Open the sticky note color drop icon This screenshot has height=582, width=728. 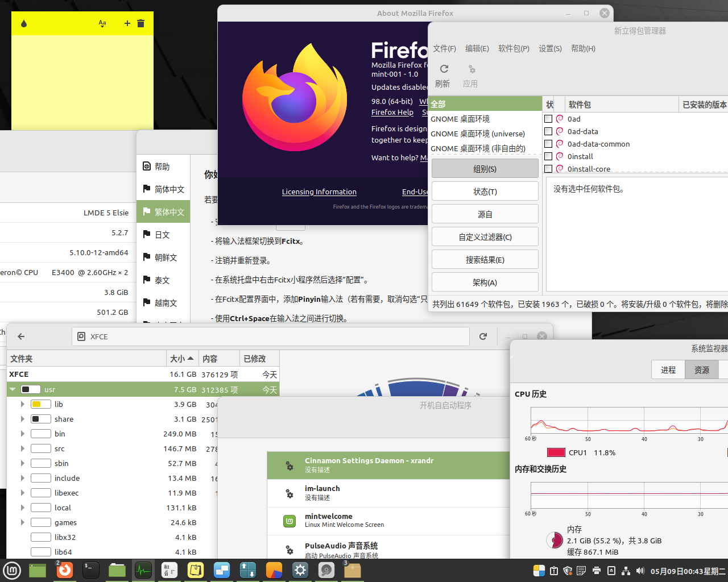24,23
